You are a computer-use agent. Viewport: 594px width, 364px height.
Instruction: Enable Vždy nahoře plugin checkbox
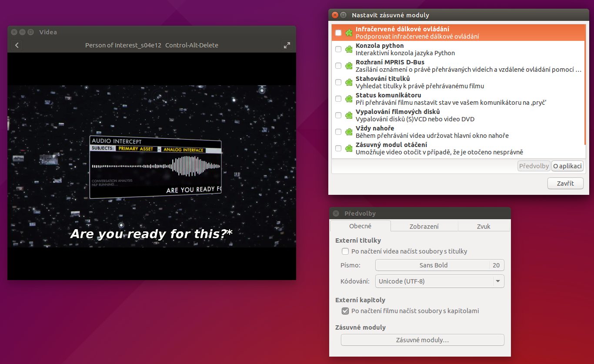pyautogui.click(x=338, y=132)
